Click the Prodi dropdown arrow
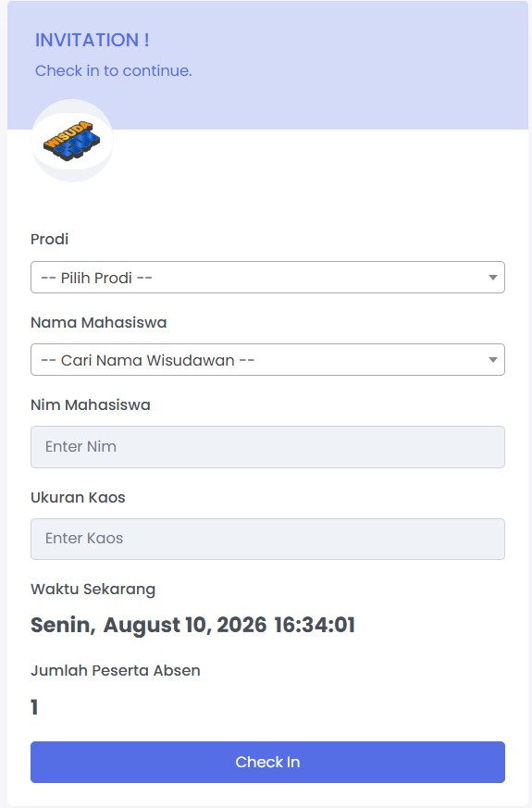This screenshot has width=532, height=808. tap(492, 278)
